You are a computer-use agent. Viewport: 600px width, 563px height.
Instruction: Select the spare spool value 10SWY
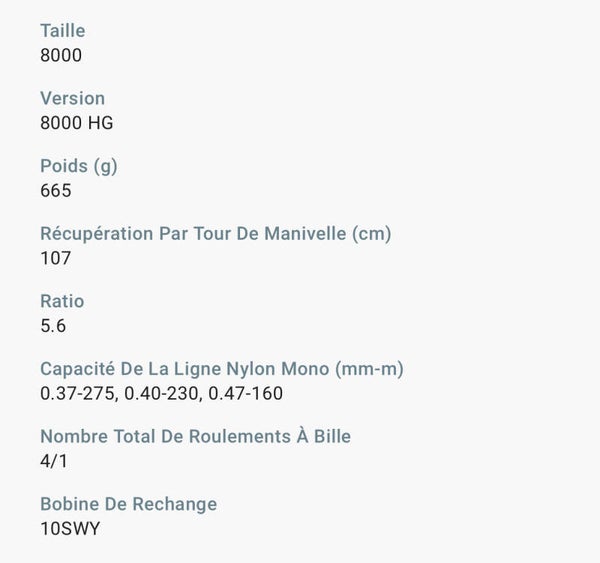coord(69,528)
